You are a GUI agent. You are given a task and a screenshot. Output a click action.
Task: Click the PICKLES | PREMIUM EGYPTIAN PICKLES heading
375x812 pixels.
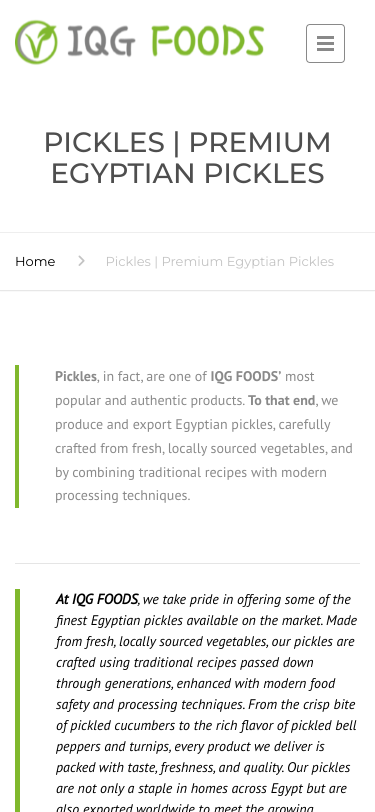pos(188,157)
